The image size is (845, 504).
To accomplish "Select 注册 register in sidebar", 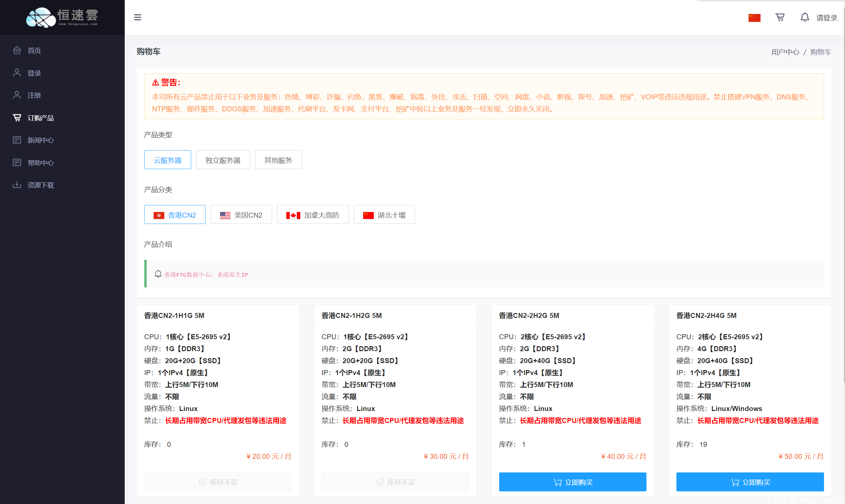I will (x=34, y=95).
